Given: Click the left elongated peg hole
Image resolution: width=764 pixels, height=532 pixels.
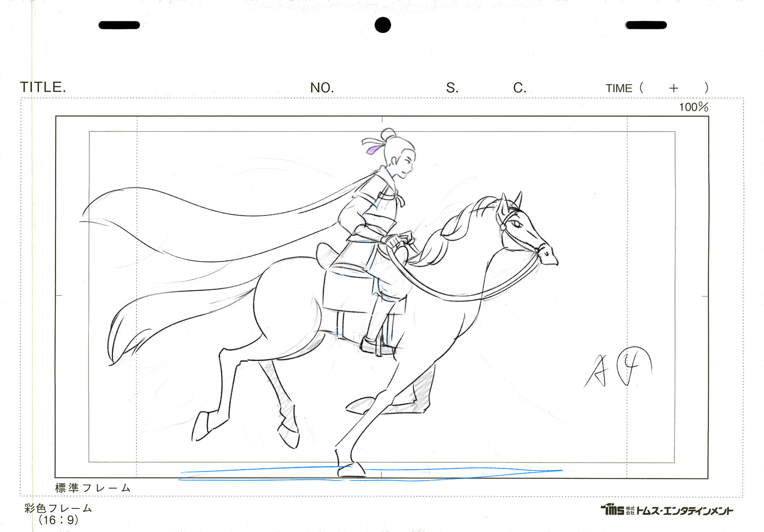Looking at the screenshot, I should coord(119,25).
